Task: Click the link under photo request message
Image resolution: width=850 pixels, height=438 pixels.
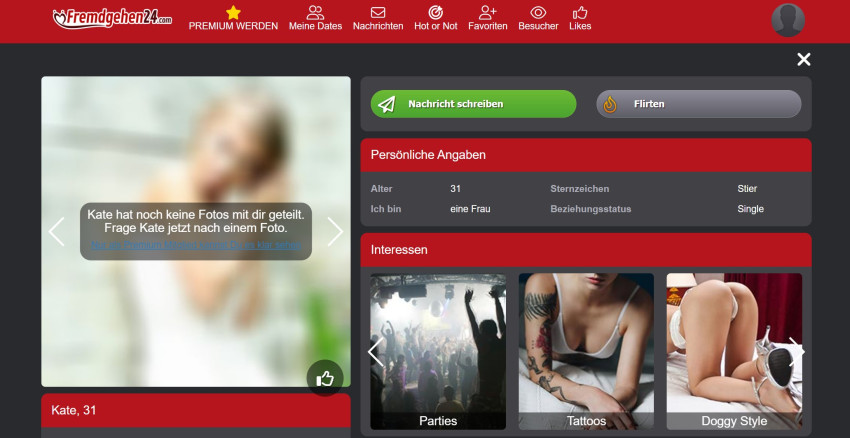Action: pyautogui.click(x=195, y=245)
